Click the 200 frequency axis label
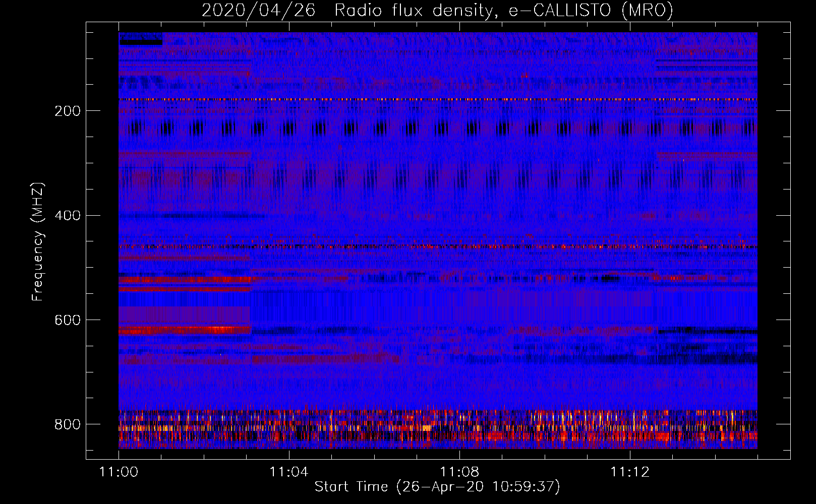The width and height of the screenshot is (816, 504). coord(68,111)
